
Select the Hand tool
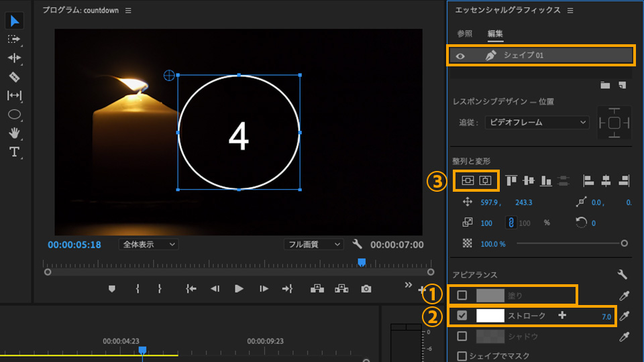[14, 133]
